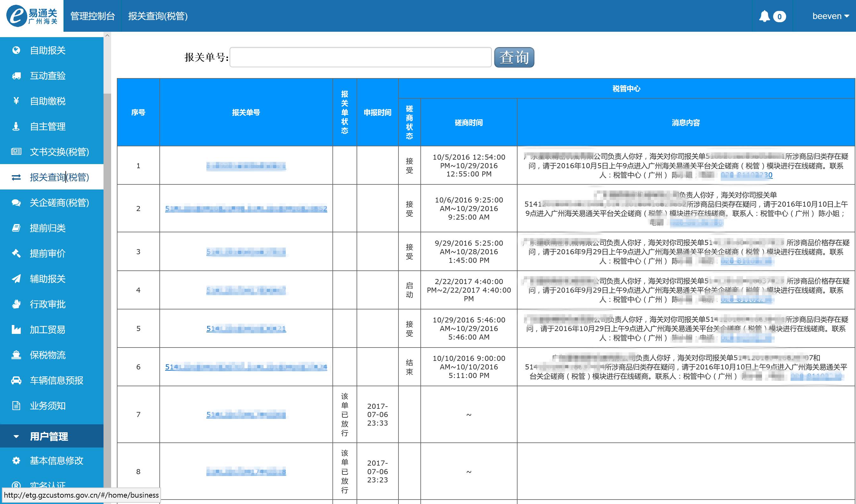
Task: Click the paper plane icon beside 辅助报关
Action: point(16,279)
